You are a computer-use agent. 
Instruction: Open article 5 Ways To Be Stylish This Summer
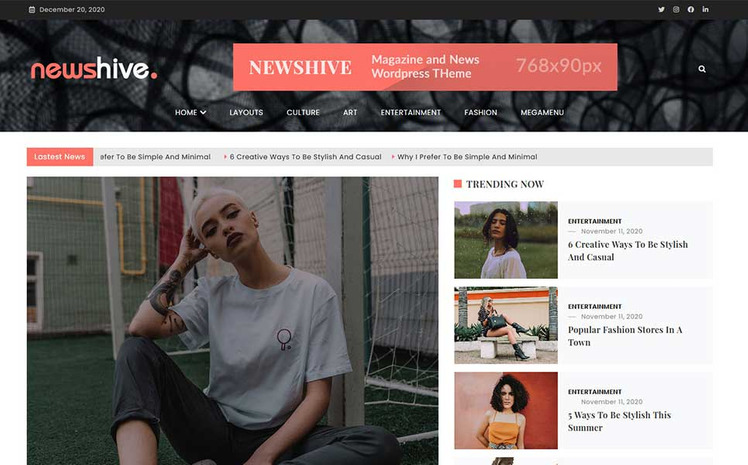[619, 421]
